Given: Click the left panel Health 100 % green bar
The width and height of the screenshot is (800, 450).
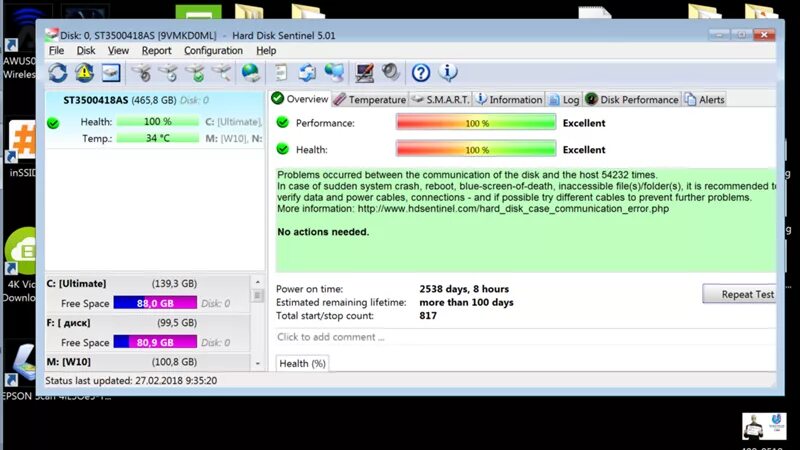Looking at the screenshot, I should pos(158,121).
